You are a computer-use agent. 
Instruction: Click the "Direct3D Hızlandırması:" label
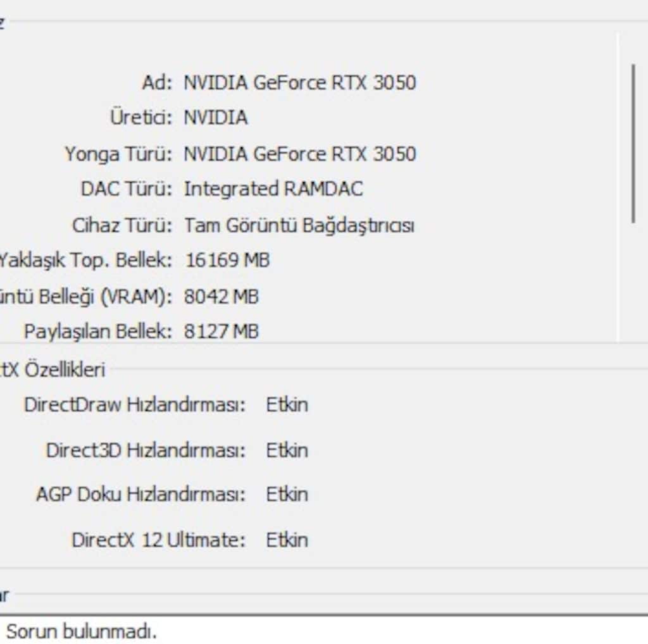(x=146, y=450)
